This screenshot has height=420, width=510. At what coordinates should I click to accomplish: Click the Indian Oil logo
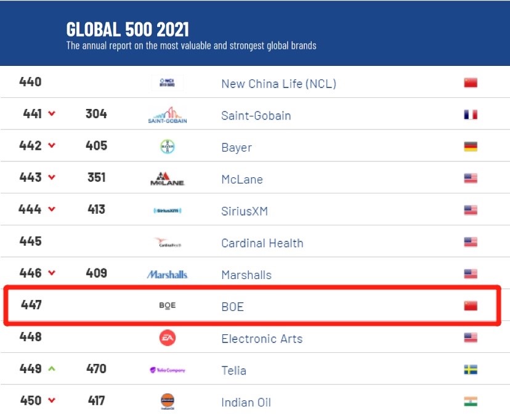click(x=167, y=402)
